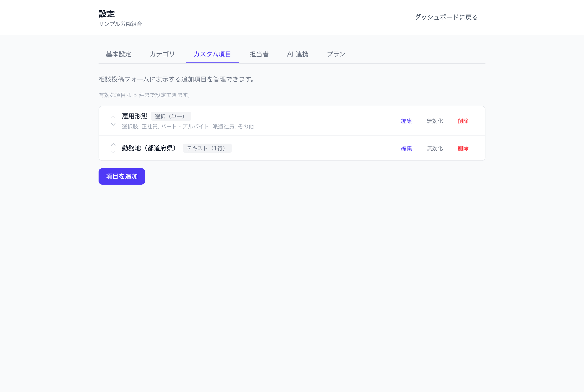Image resolution: width=584 pixels, height=392 pixels.
Task: Disable the 雇用形態 field via 無効化
Action: (x=435, y=121)
